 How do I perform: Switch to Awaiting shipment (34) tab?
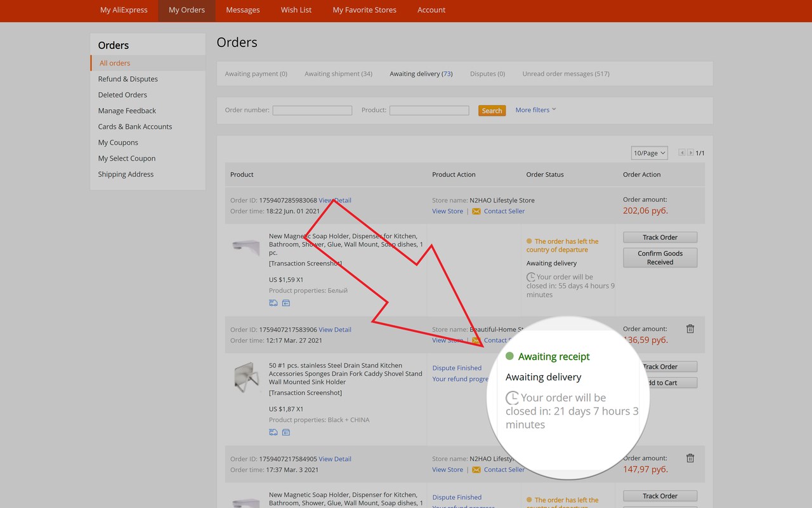pos(338,74)
